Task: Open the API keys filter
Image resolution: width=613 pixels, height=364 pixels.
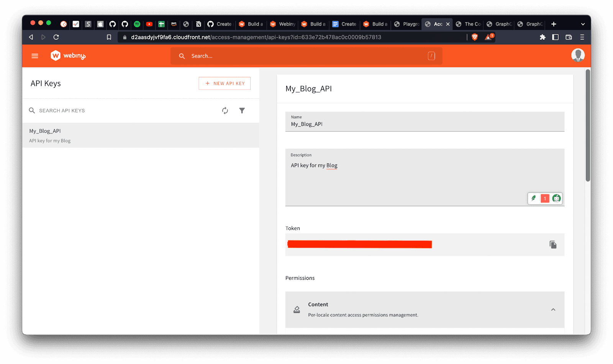Action: coord(242,111)
